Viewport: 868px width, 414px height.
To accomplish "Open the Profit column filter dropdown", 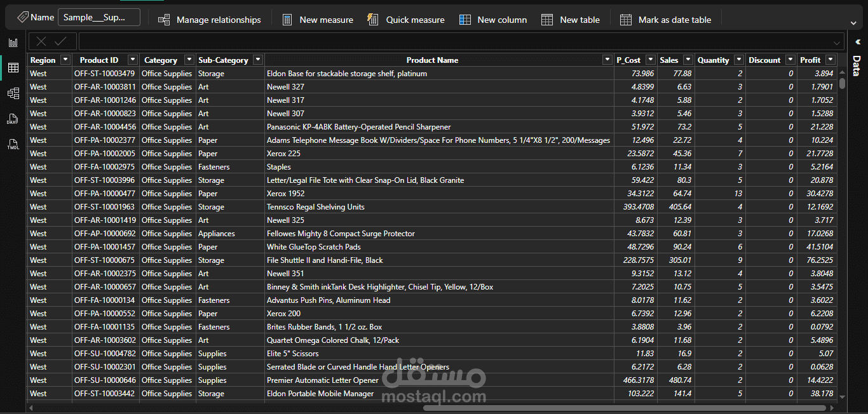I will [x=830, y=60].
